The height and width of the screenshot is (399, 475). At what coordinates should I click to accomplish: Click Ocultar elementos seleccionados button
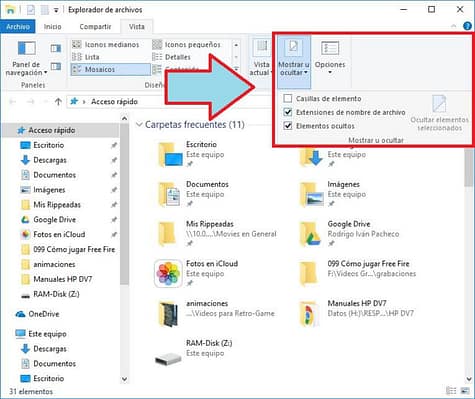point(439,113)
